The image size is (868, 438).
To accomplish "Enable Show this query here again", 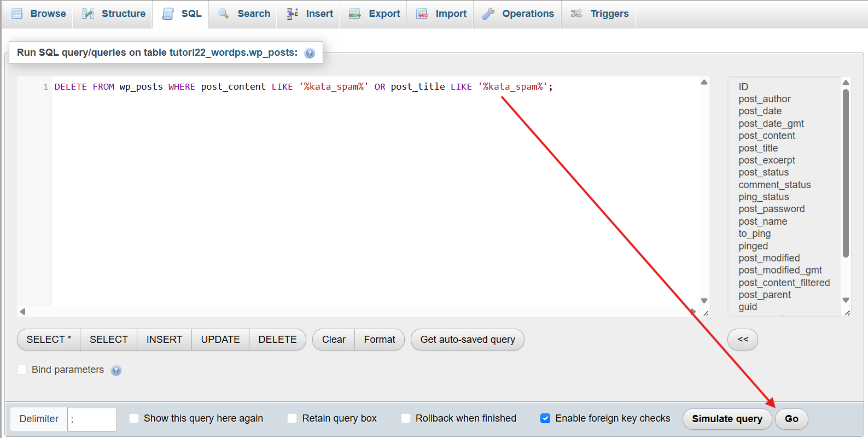I will pos(134,418).
